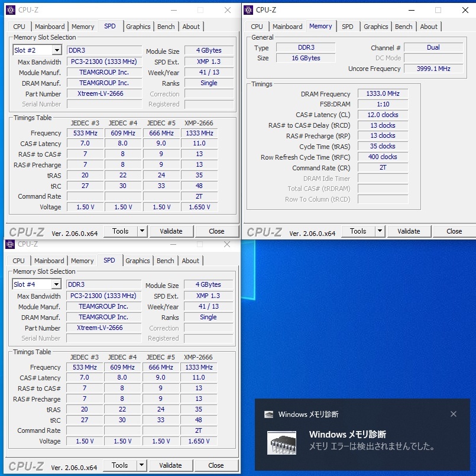Click Close button in Slot #2 window
476x476 pixels.
click(x=216, y=231)
